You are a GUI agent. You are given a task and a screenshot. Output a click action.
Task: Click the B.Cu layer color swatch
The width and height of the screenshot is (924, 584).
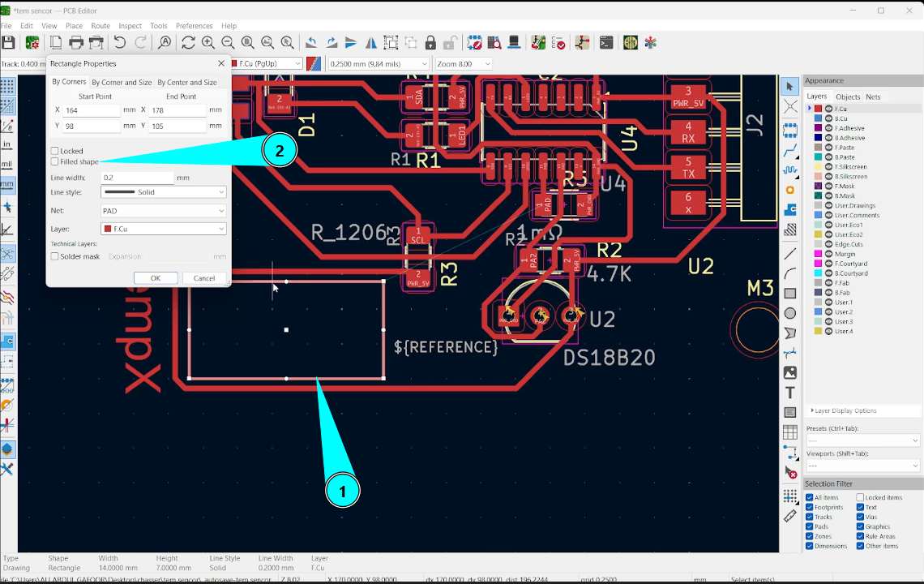tap(819, 118)
